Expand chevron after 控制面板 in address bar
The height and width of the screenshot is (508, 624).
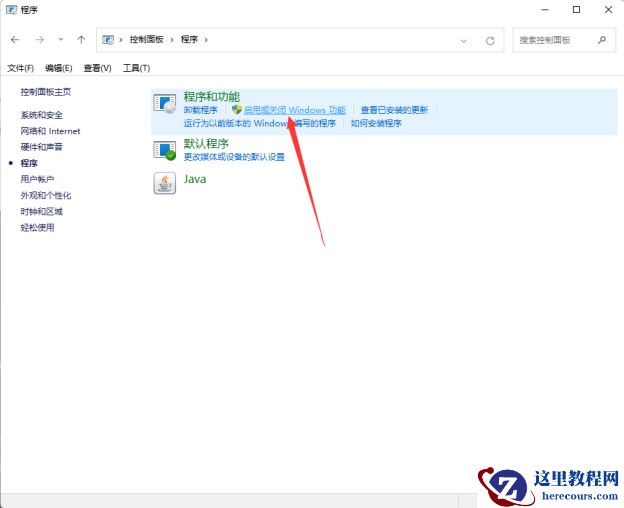[x=172, y=40]
